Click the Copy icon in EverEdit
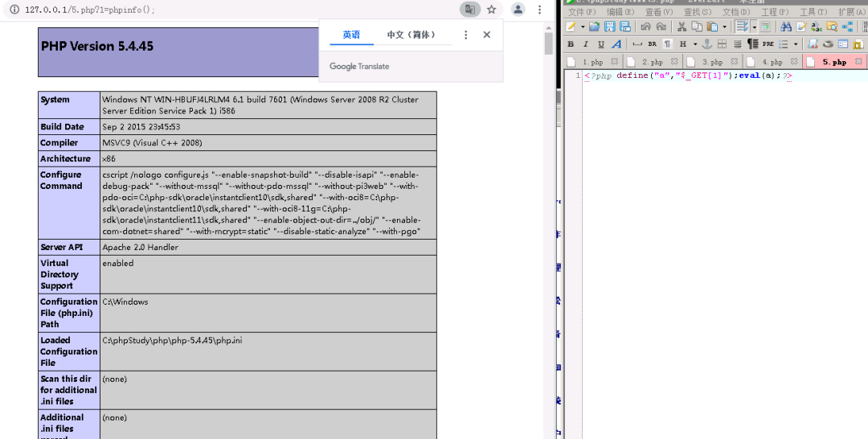Screen dimensions: 868x439 [x=697, y=27]
